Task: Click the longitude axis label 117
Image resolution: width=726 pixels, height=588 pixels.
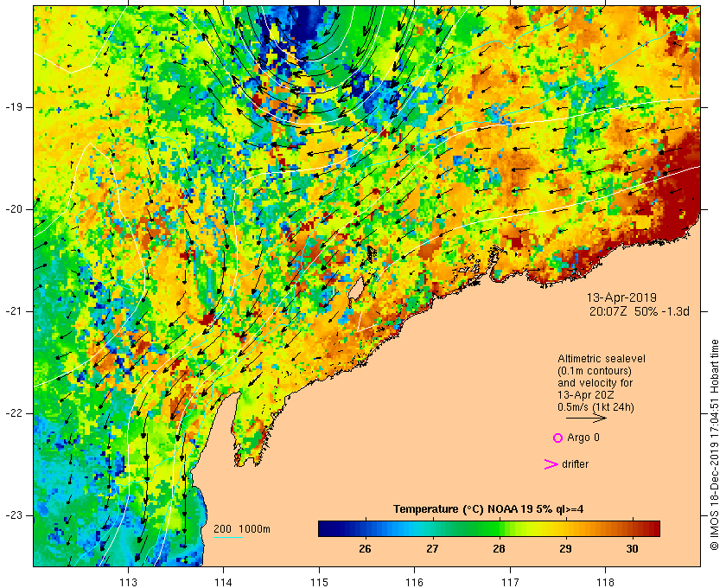Action: [x=510, y=581]
